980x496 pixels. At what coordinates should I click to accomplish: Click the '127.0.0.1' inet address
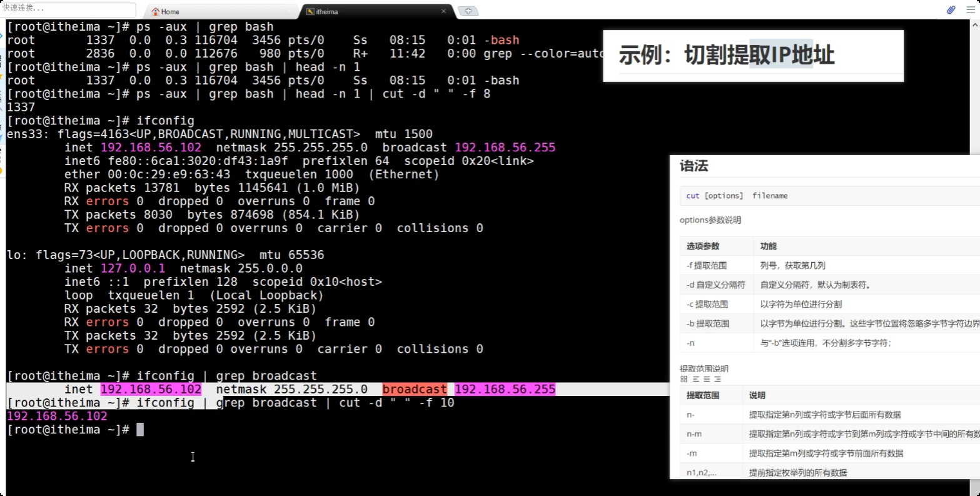[133, 268]
